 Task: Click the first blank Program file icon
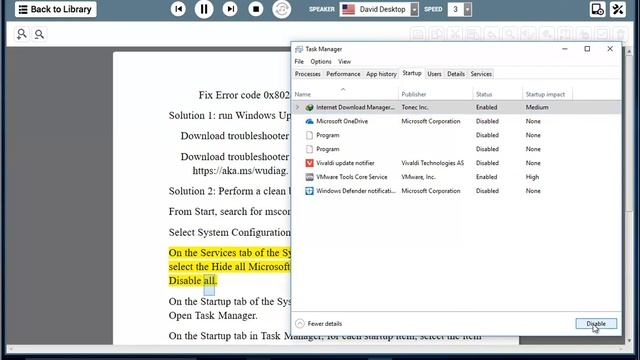click(x=309, y=135)
